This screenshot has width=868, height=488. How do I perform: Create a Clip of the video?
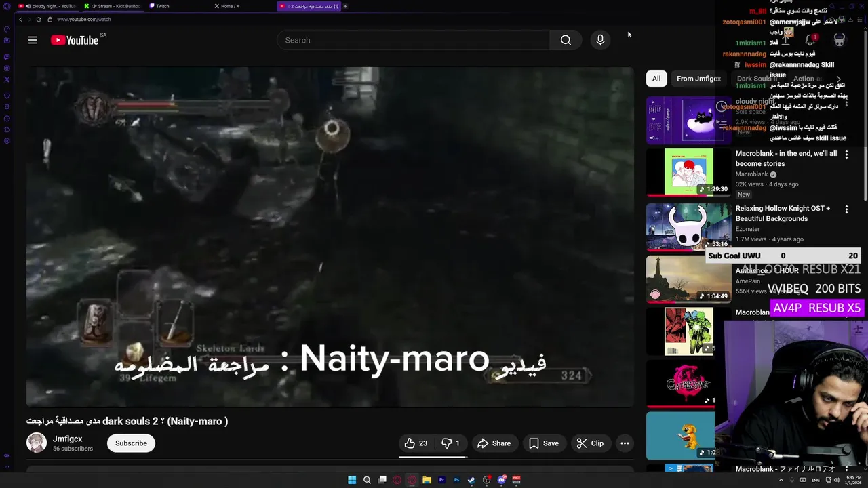pos(590,443)
